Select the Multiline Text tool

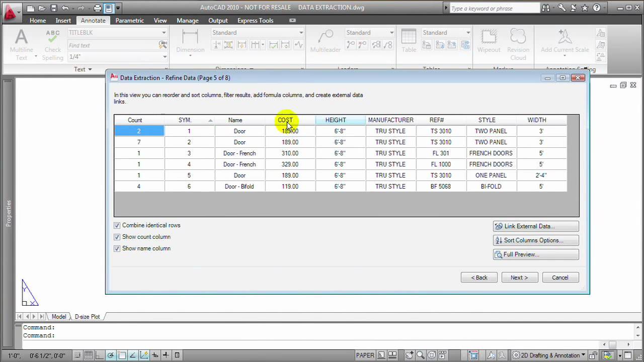click(21, 44)
